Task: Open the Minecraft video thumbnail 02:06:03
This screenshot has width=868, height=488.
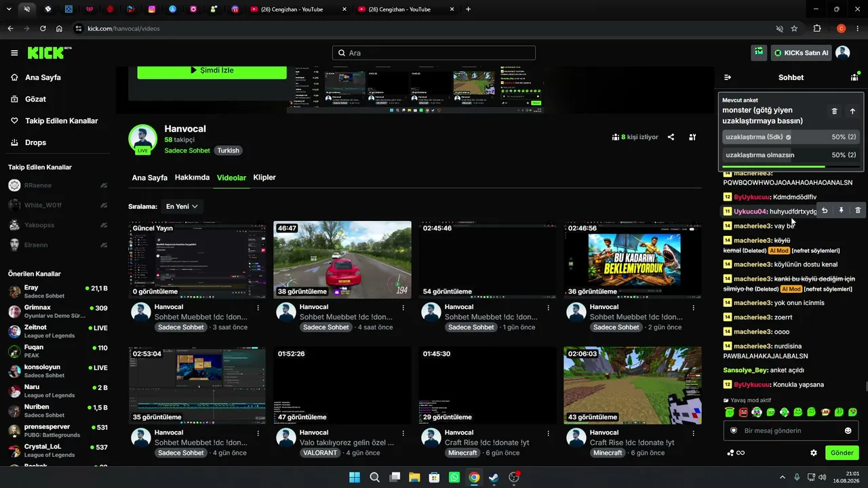Action: [633, 386]
